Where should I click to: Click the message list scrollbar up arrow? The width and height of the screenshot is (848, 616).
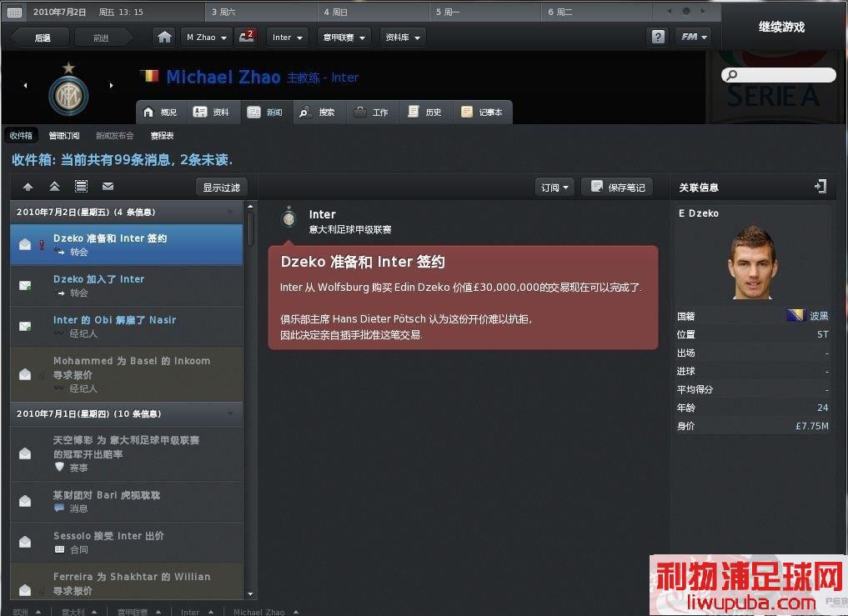coord(250,207)
